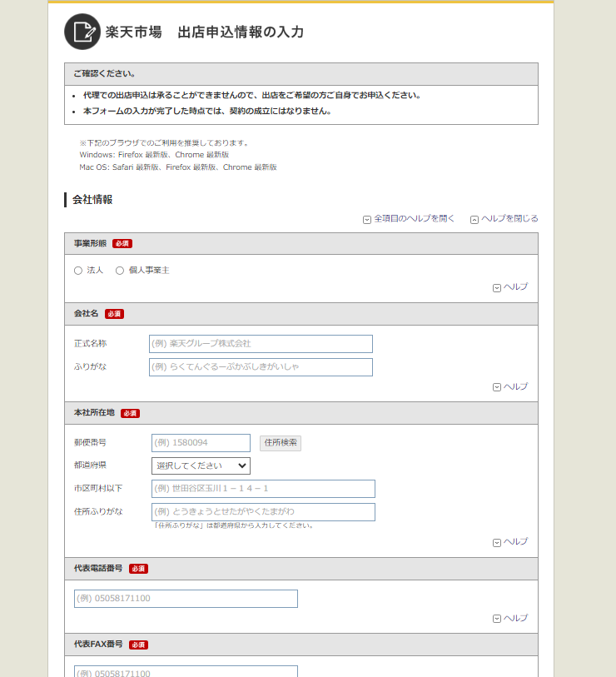Click the 会社情報 section heading

(x=92, y=200)
